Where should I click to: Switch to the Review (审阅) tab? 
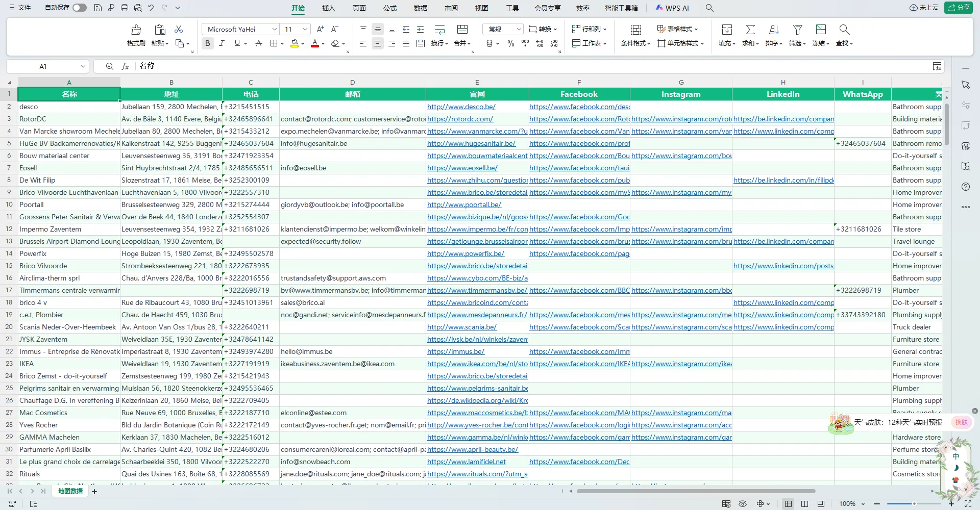451,8
